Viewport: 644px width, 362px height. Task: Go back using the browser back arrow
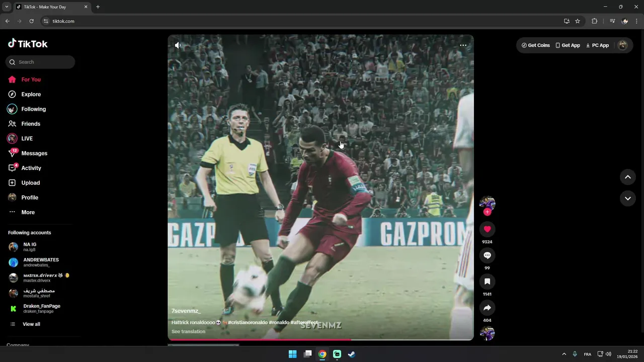(x=7, y=21)
